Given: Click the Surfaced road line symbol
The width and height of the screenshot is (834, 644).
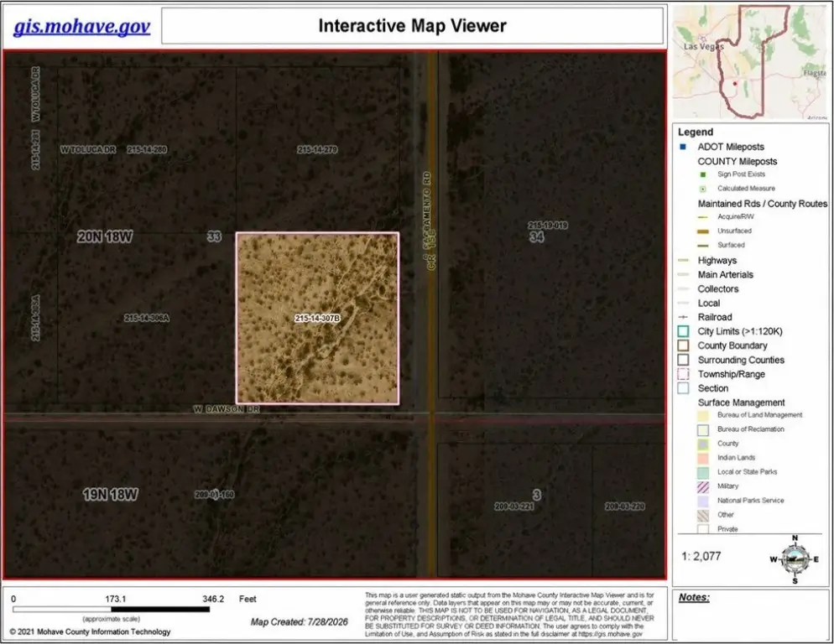Looking at the screenshot, I should point(702,245).
